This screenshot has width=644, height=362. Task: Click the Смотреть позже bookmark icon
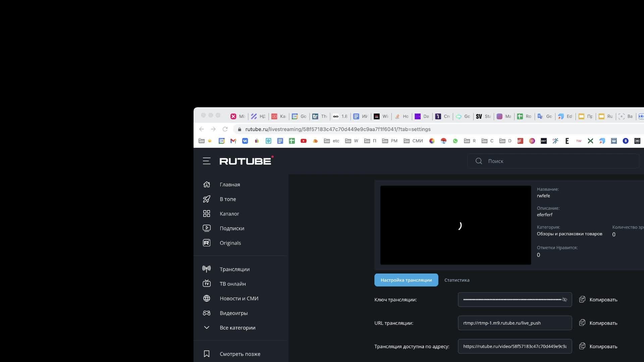(207, 354)
